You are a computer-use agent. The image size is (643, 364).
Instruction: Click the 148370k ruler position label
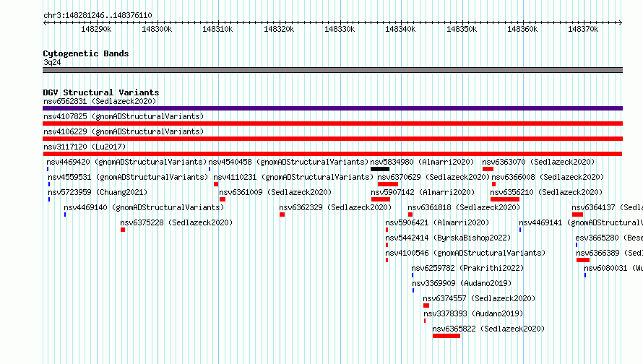coord(583,29)
